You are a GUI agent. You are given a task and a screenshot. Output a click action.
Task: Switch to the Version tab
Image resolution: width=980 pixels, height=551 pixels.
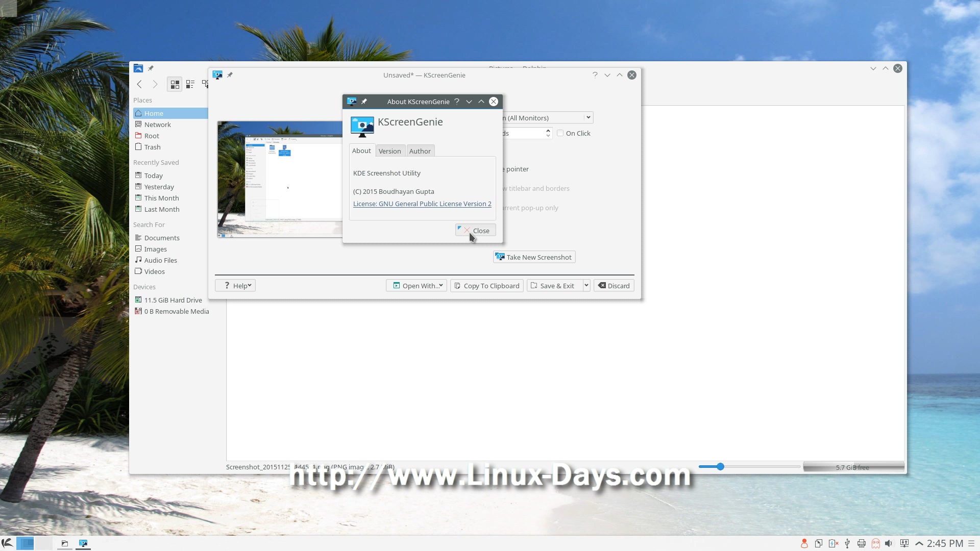pos(390,151)
